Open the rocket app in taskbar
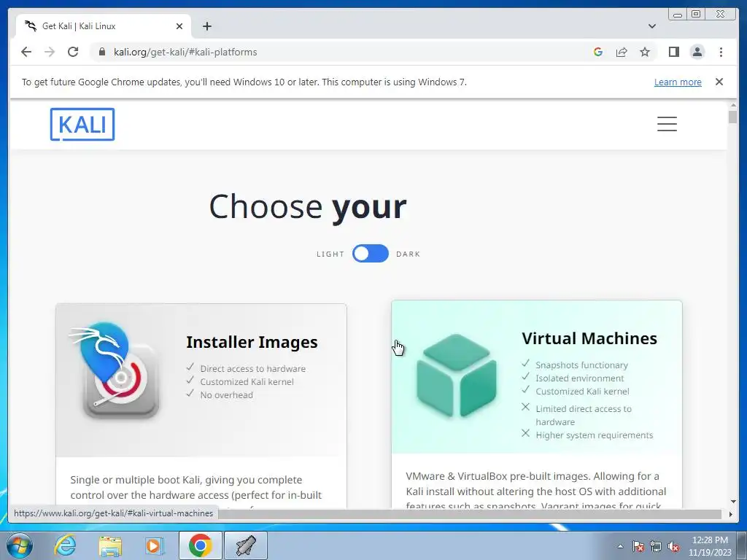The height and width of the screenshot is (560, 747). click(x=246, y=545)
